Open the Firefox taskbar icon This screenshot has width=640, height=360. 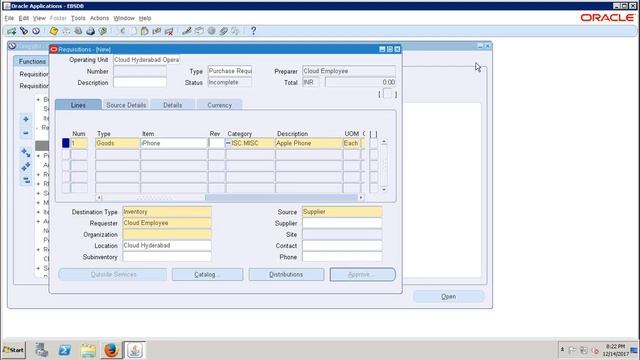click(x=111, y=350)
